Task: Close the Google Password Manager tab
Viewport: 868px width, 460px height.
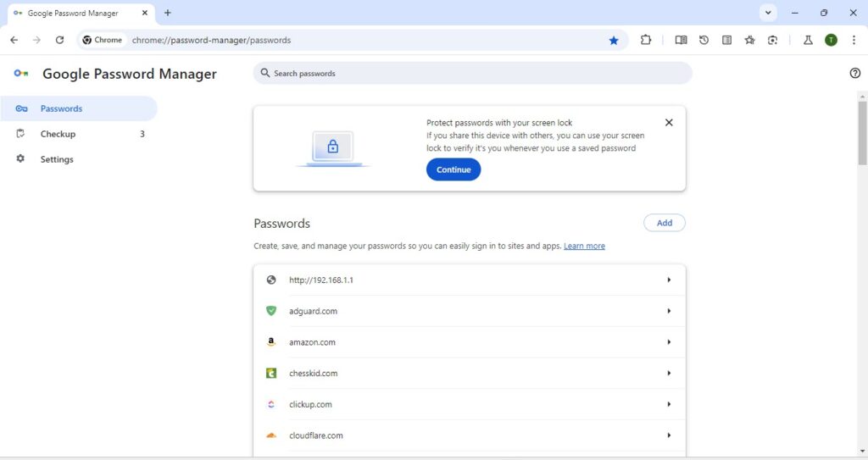Action: click(x=144, y=13)
